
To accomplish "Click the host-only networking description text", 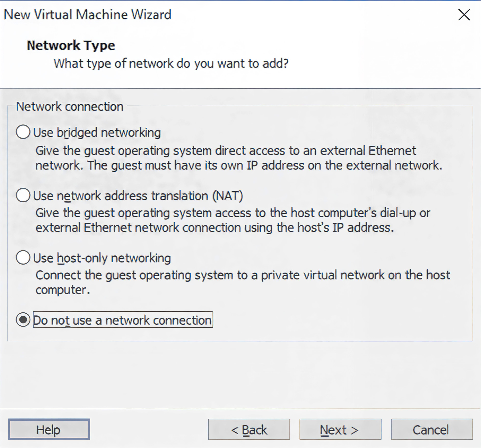I will (x=242, y=282).
